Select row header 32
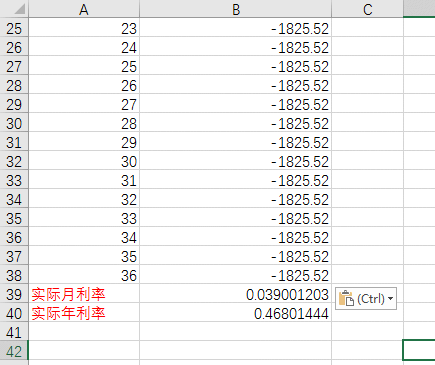Viewport: 435px width, 365px height. 14,161
